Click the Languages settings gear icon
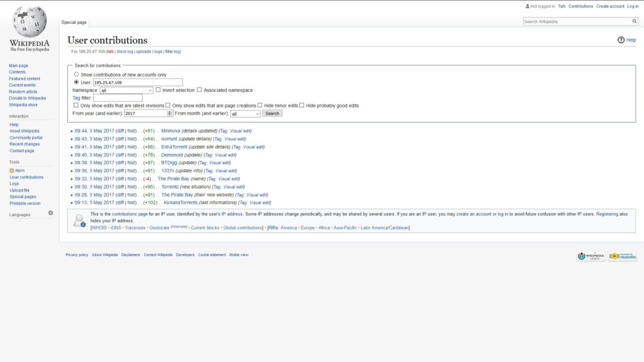This screenshot has width=644, height=362. point(50,213)
